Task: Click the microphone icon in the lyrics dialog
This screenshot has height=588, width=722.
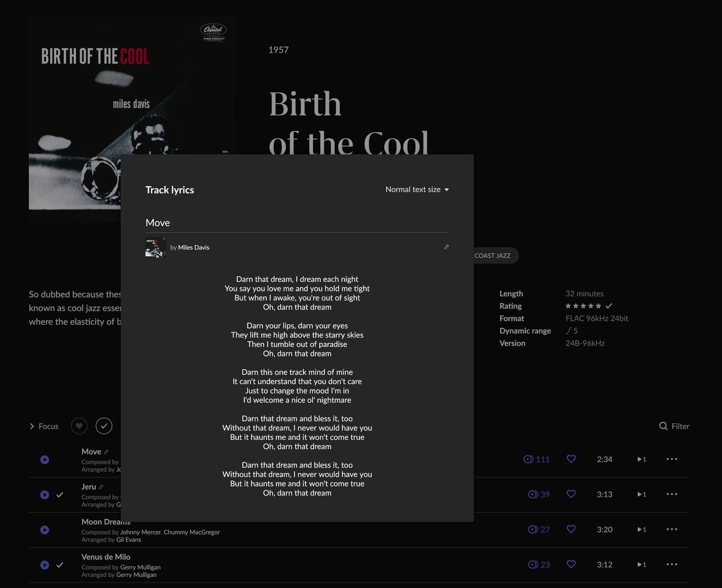Action: [x=446, y=247]
